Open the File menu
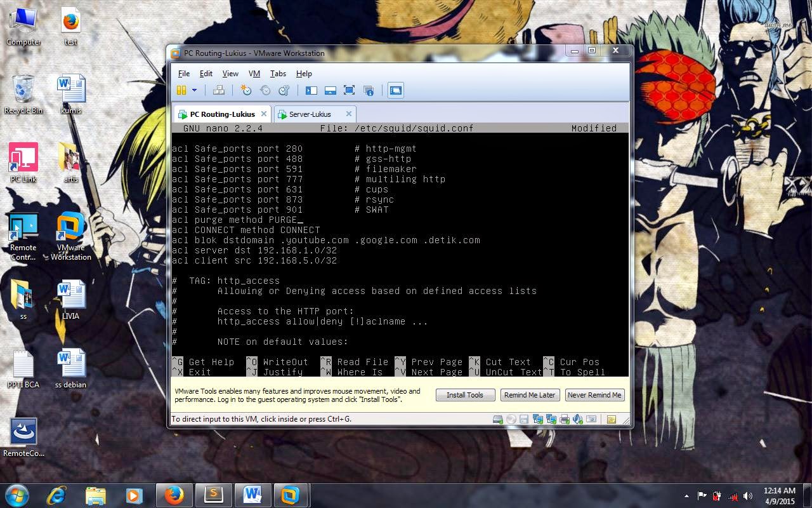The width and height of the screenshot is (812, 508). click(x=184, y=74)
